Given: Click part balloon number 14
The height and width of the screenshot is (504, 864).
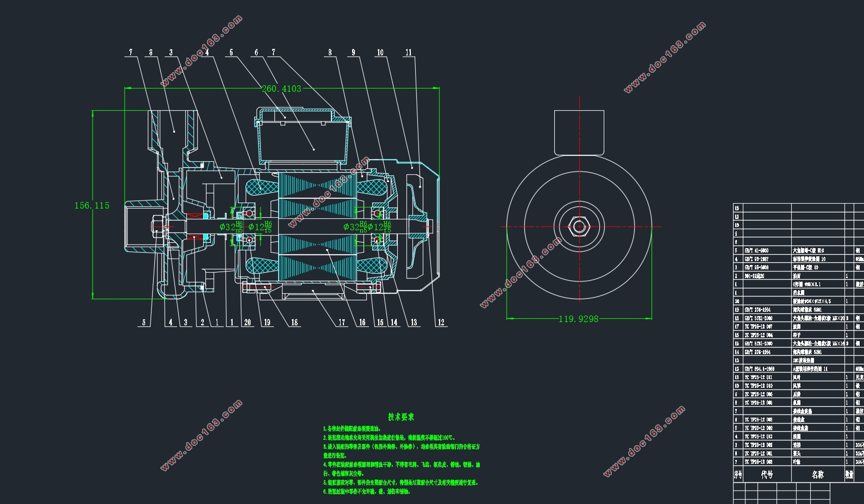Looking at the screenshot, I should [394, 322].
